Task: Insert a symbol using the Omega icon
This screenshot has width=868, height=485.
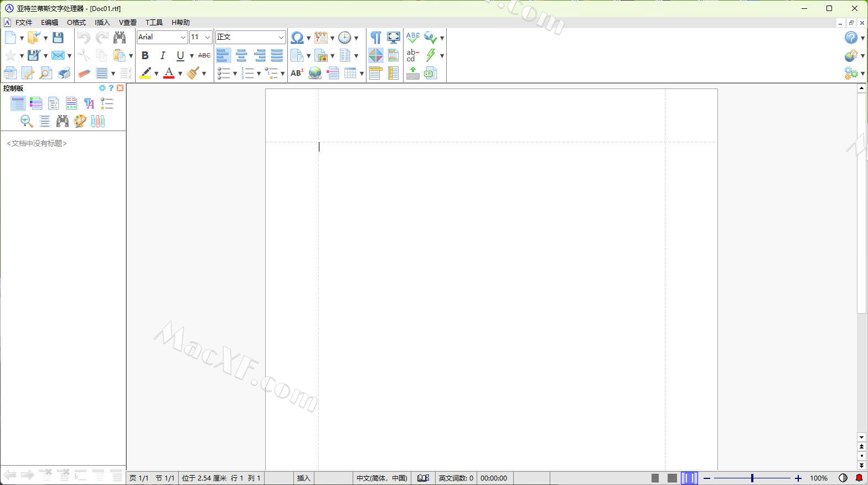Action: 297,38
